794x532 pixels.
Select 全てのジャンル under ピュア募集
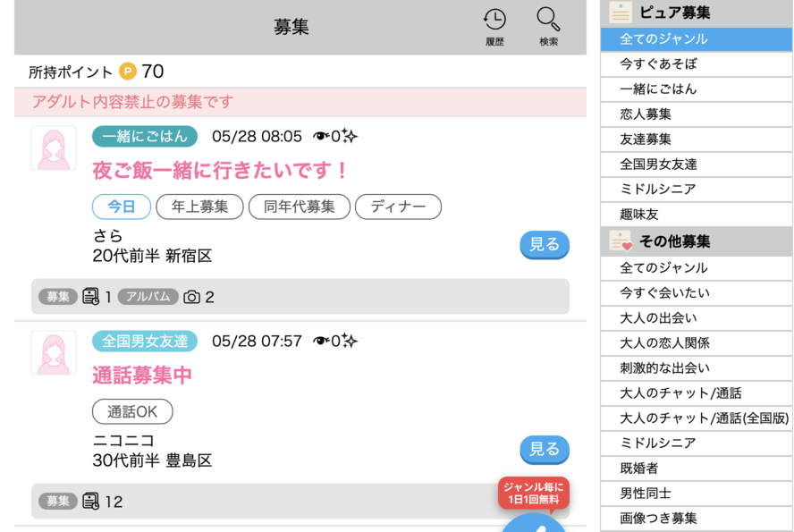[x=697, y=39]
